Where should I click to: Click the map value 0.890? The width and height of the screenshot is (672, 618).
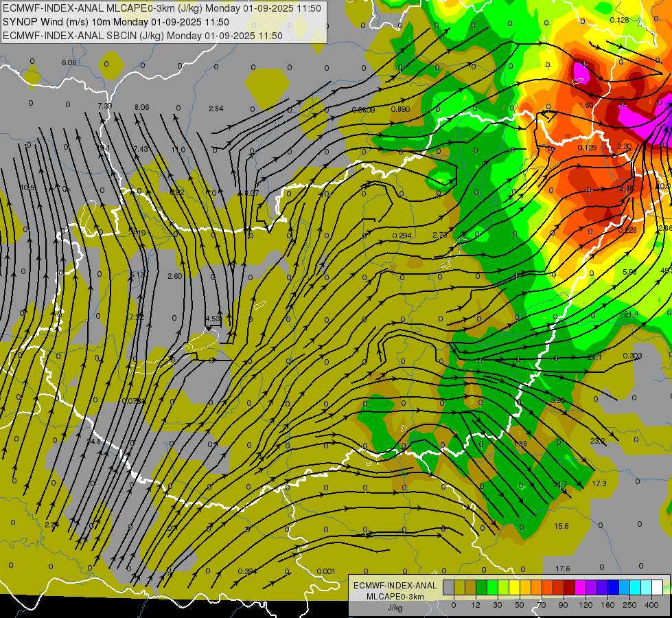coord(401,109)
